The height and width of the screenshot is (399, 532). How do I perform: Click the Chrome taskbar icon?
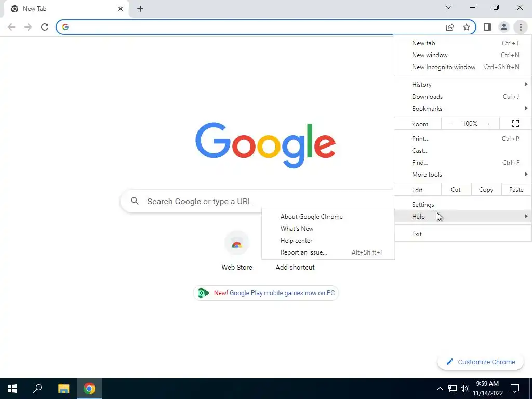coord(89,389)
